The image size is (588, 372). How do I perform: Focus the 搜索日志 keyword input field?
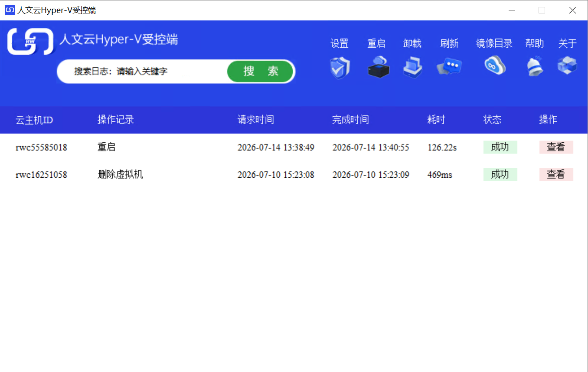142,71
